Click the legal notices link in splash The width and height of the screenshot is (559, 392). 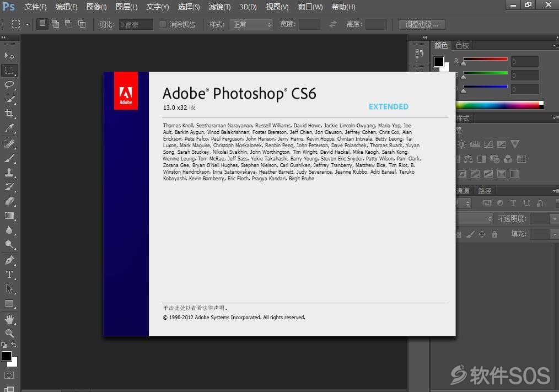coord(194,308)
